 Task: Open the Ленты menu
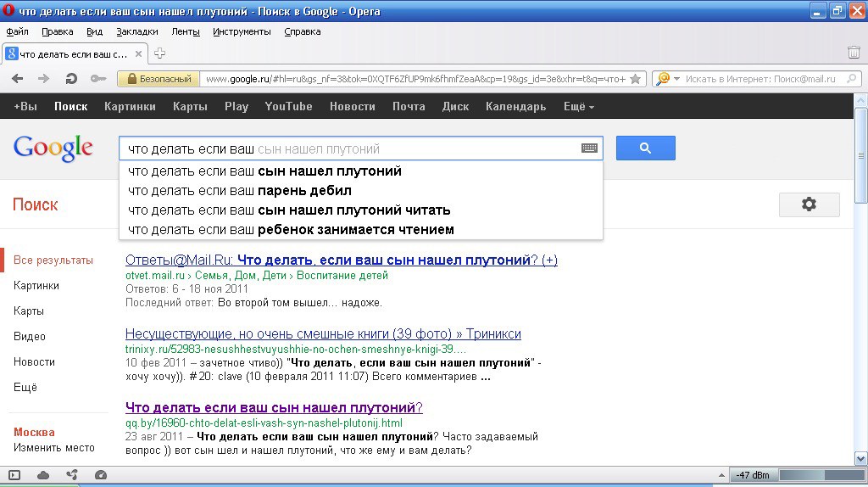pos(186,31)
